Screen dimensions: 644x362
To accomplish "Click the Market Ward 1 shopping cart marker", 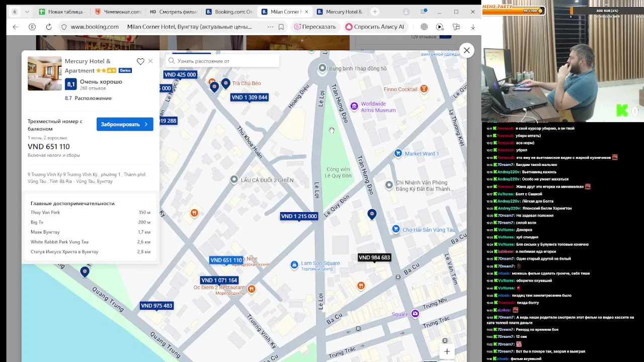I will pyautogui.click(x=398, y=153).
